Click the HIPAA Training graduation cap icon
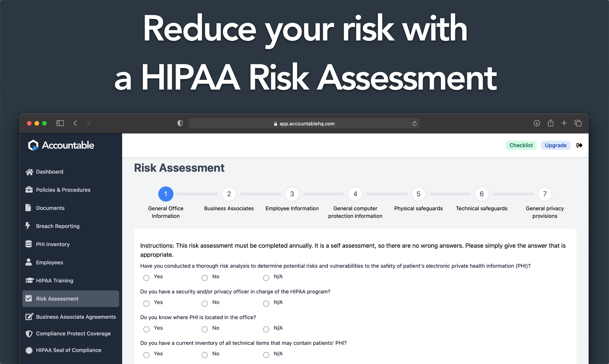 [x=29, y=280]
